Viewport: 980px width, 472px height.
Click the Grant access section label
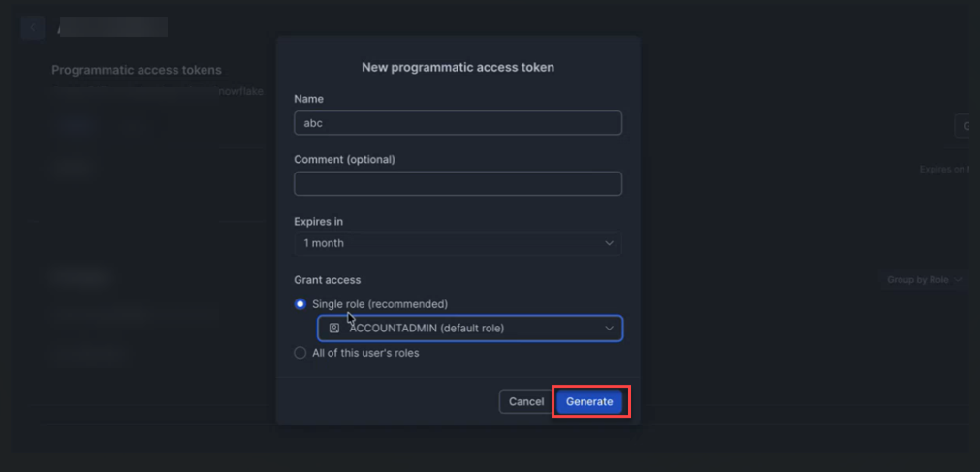[327, 280]
